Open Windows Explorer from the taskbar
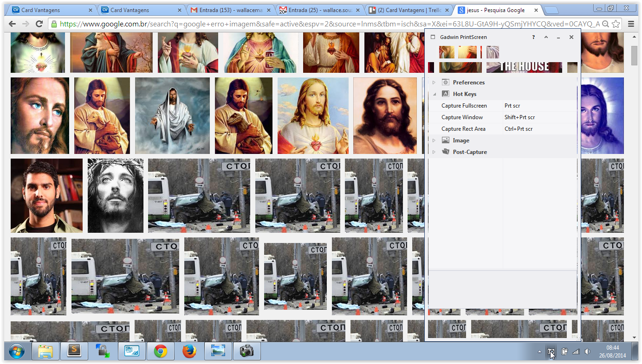Image resolution: width=642 pixels, height=364 pixels. (x=45, y=351)
